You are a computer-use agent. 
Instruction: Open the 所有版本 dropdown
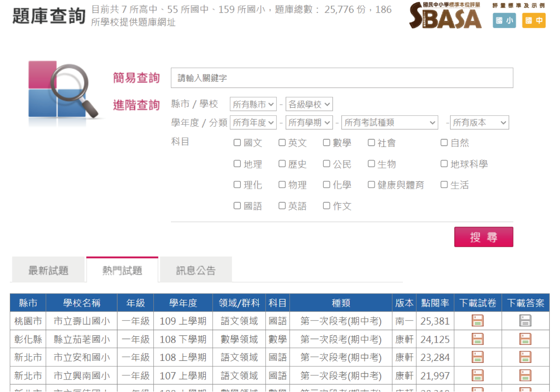tap(479, 123)
